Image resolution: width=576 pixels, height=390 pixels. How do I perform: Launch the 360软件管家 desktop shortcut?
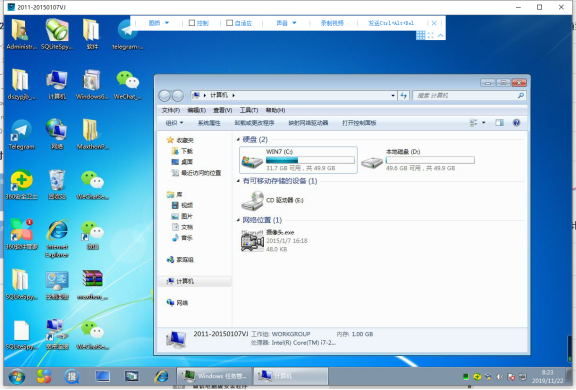21,234
